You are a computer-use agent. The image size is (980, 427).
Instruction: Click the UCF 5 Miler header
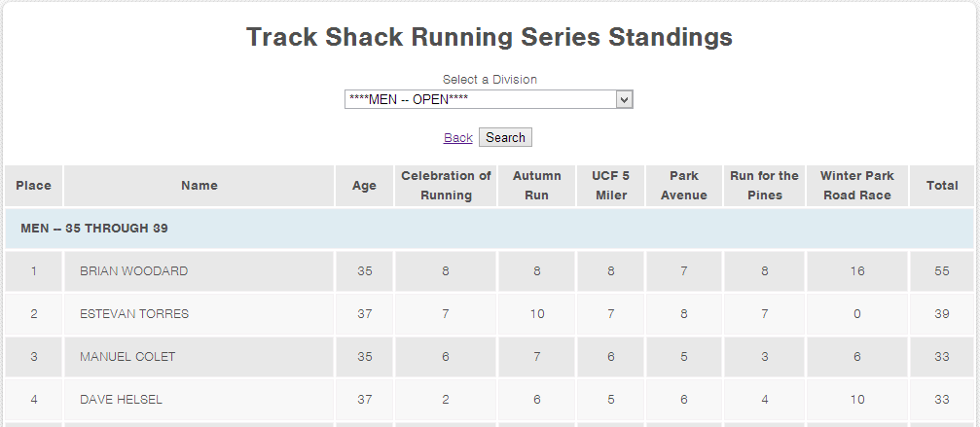(610, 186)
